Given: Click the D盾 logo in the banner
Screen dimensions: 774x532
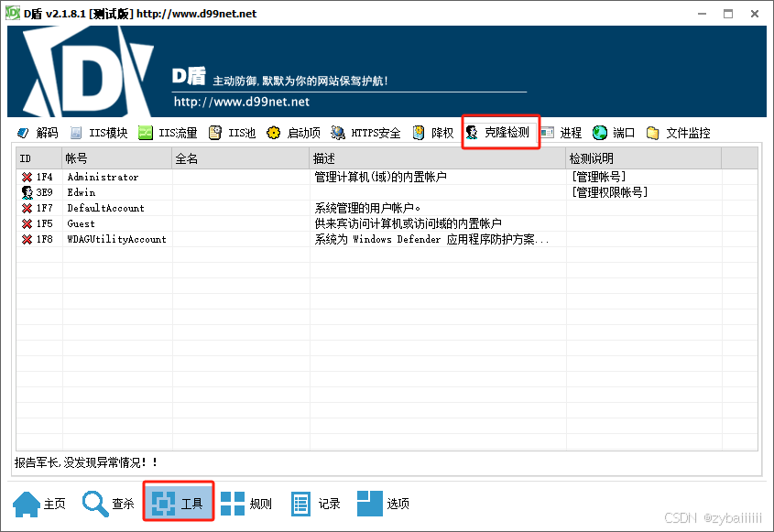Looking at the screenshot, I should (x=88, y=71).
